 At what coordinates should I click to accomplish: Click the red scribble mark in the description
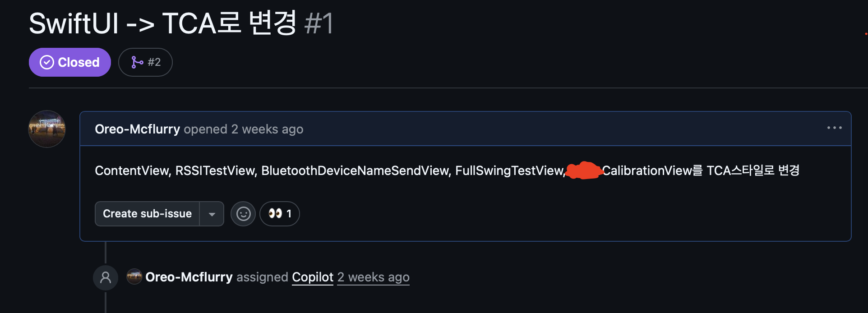[x=584, y=170]
